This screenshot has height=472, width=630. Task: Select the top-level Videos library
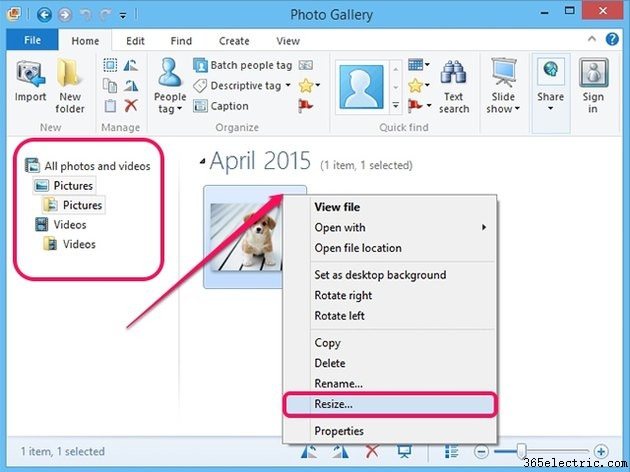[60, 225]
